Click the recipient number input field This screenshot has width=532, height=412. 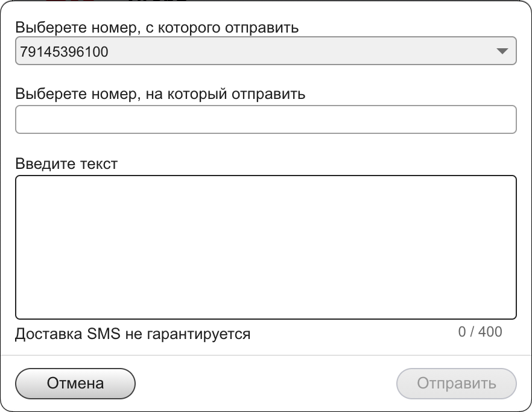(x=265, y=119)
